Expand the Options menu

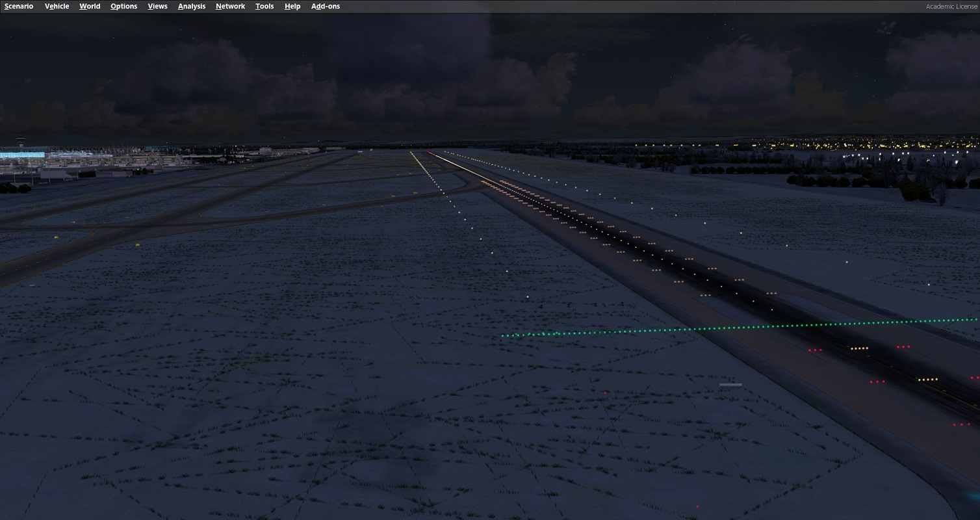(x=123, y=6)
